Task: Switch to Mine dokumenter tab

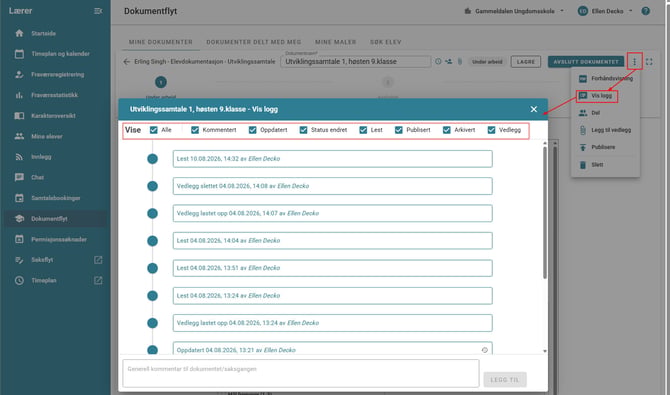Action: click(161, 42)
